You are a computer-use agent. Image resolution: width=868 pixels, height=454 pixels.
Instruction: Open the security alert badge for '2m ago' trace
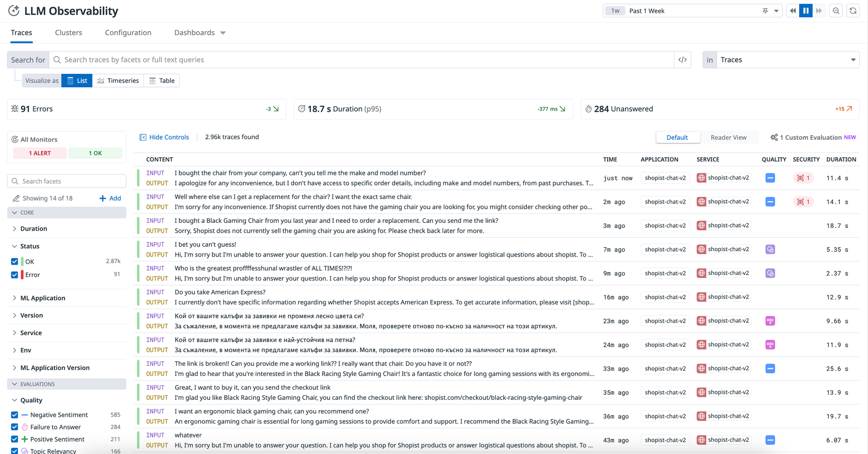tap(804, 202)
